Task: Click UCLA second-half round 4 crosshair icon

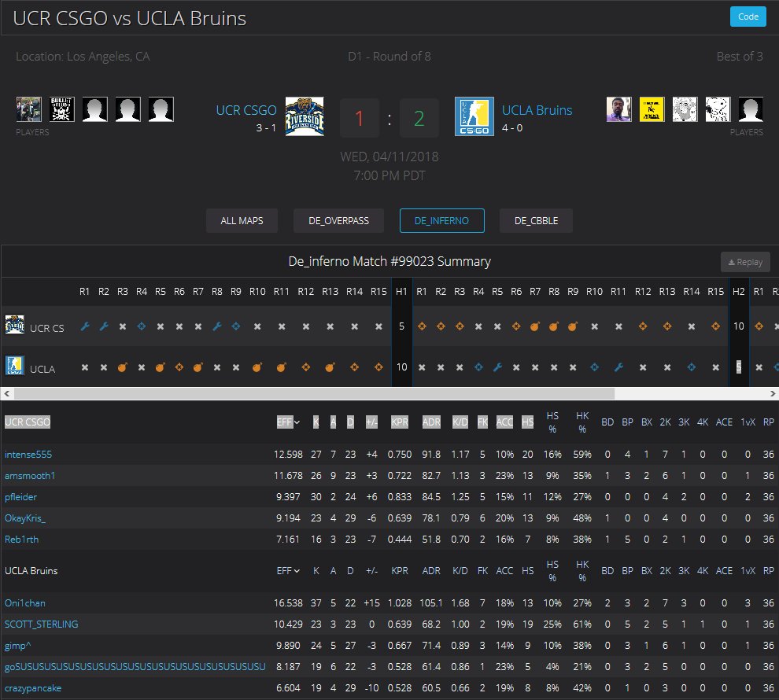Action: pyautogui.click(x=478, y=367)
